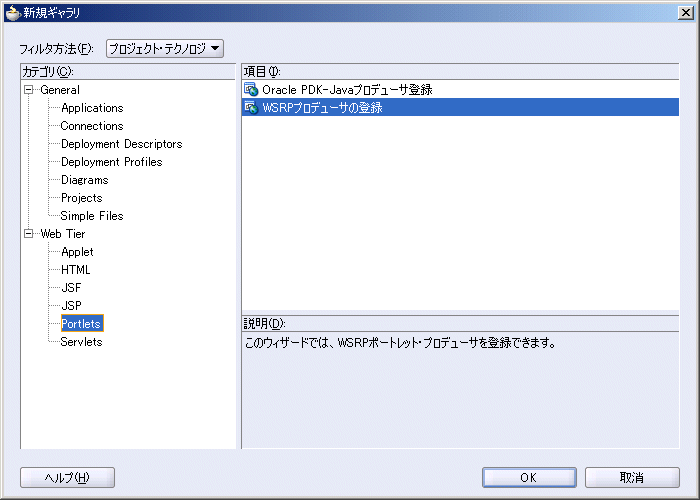Click the ヘルプ(H) help button
The height and width of the screenshot is (500, 700).
point(67,478)
